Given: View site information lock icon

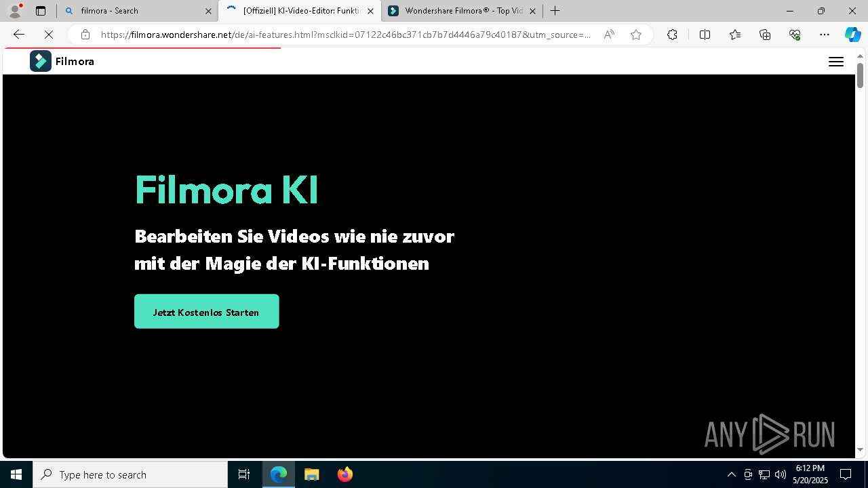Looking at the screenshot, I should (x=85, y=35).
